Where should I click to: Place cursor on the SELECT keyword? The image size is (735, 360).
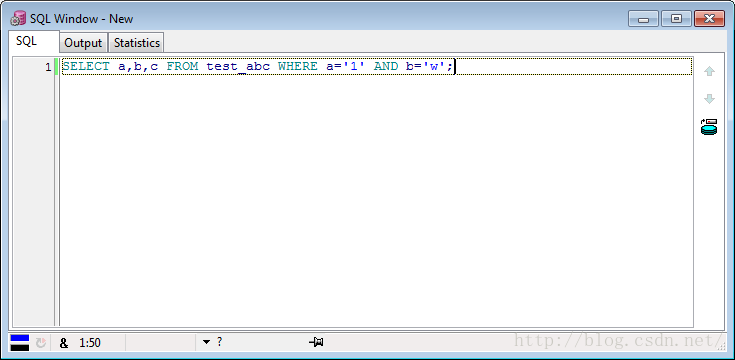point(86,67)
